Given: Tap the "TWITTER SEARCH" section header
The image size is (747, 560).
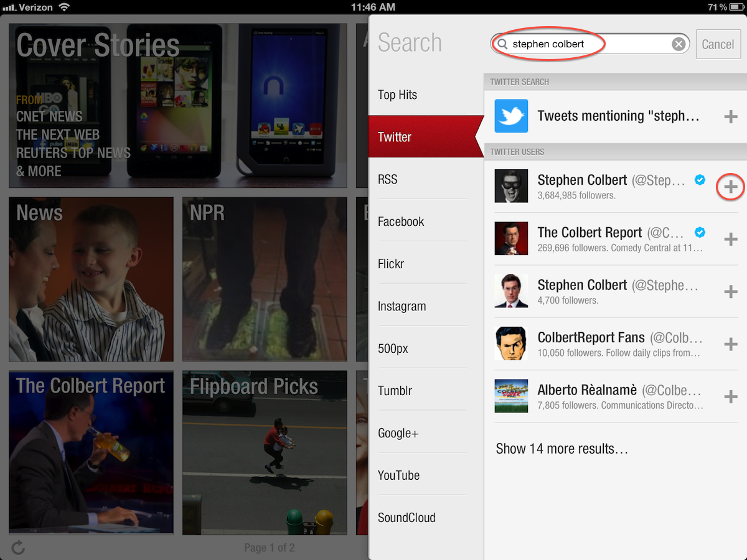Looking at the screenshot, I should [x=519, y=82].
